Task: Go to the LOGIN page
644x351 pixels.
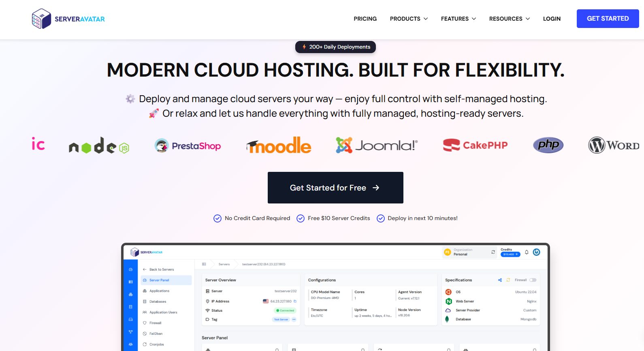Action: 552,19
